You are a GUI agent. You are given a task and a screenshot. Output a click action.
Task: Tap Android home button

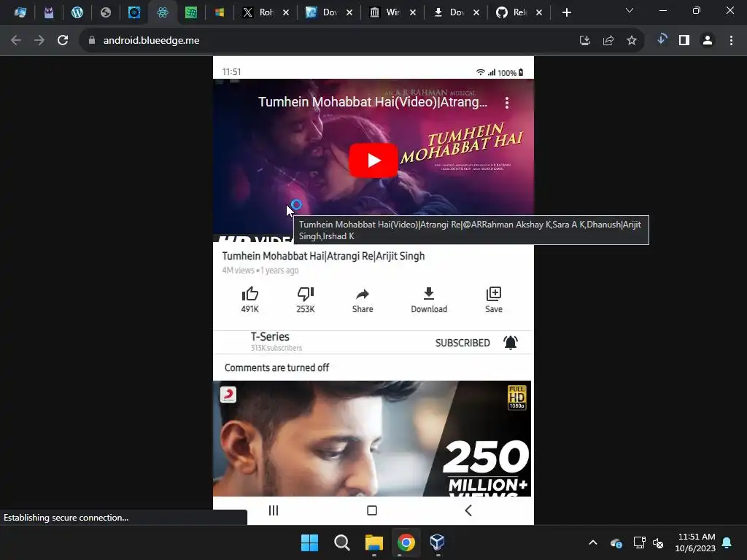click(x=372, y=510)
